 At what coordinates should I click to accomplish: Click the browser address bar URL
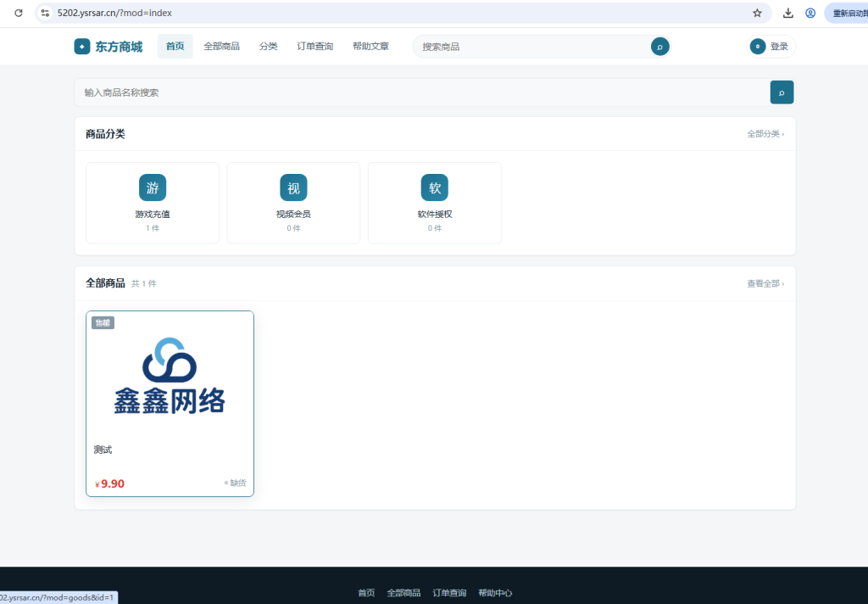pos(114,13)
